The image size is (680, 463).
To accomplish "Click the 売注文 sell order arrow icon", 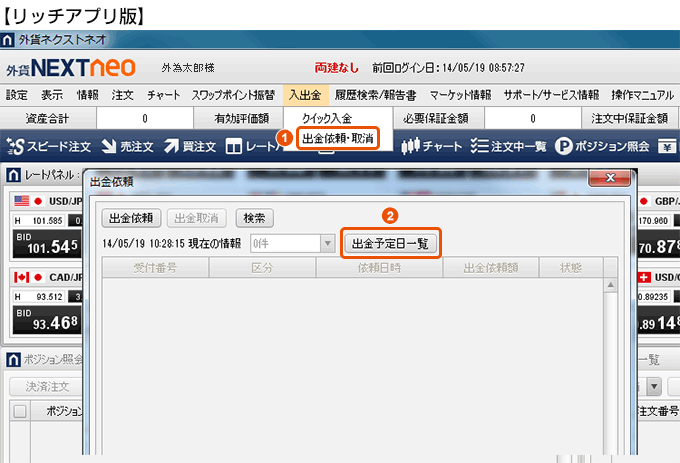I will (108, 147).
